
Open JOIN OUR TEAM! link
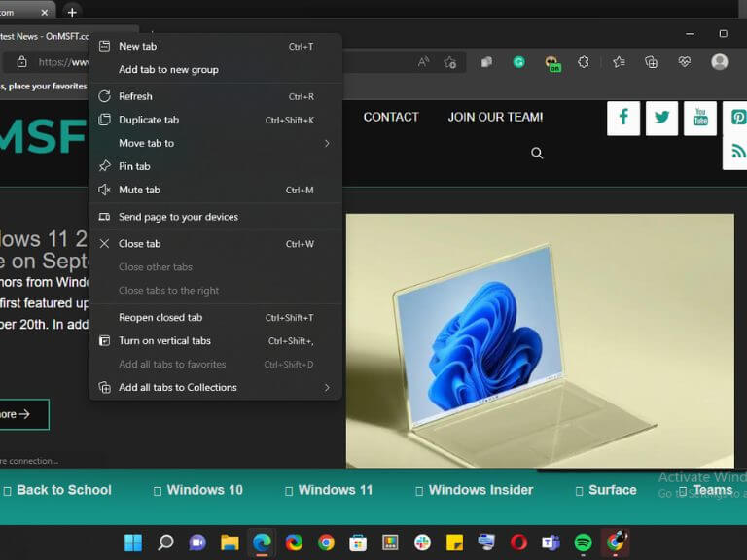(x=495, y=117)
